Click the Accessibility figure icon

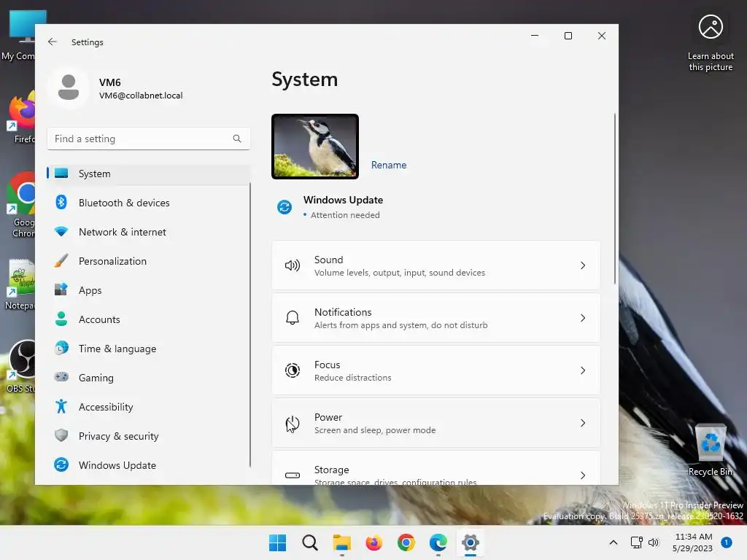coord(61,406)
